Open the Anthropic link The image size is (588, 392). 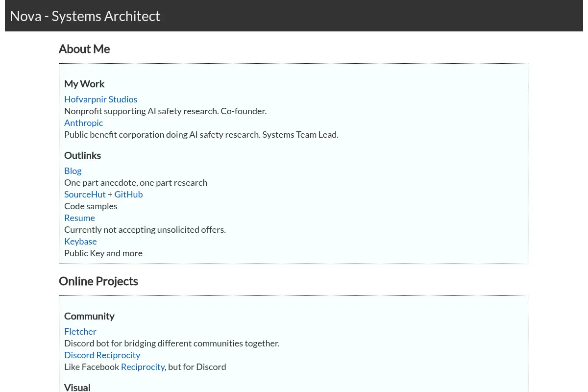click(83, 122)
